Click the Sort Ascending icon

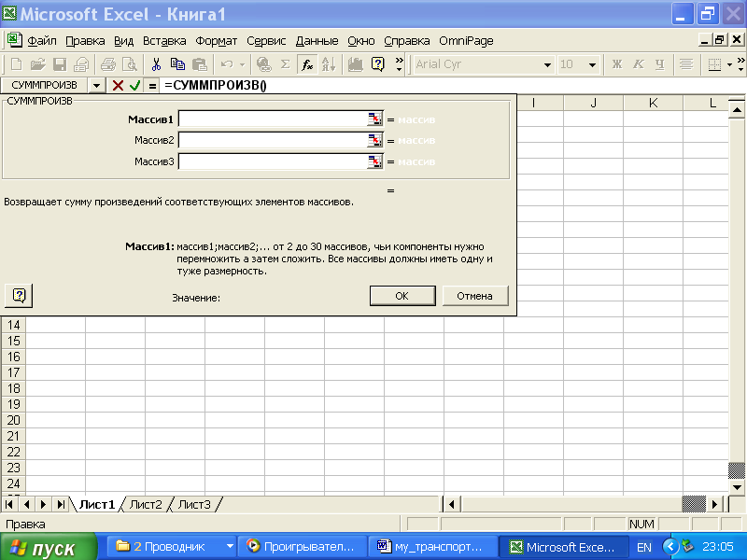click(329, 64)
